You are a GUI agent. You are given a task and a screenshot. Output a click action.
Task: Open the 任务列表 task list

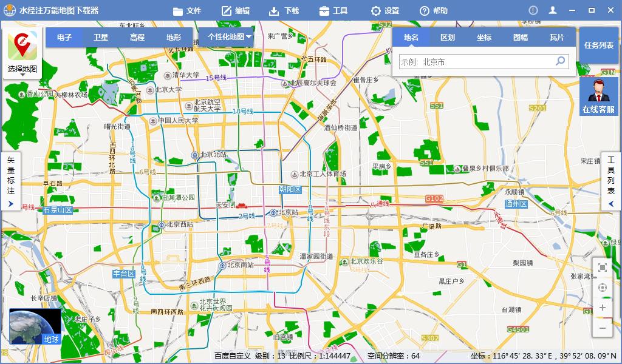click(x=598, y=45)
